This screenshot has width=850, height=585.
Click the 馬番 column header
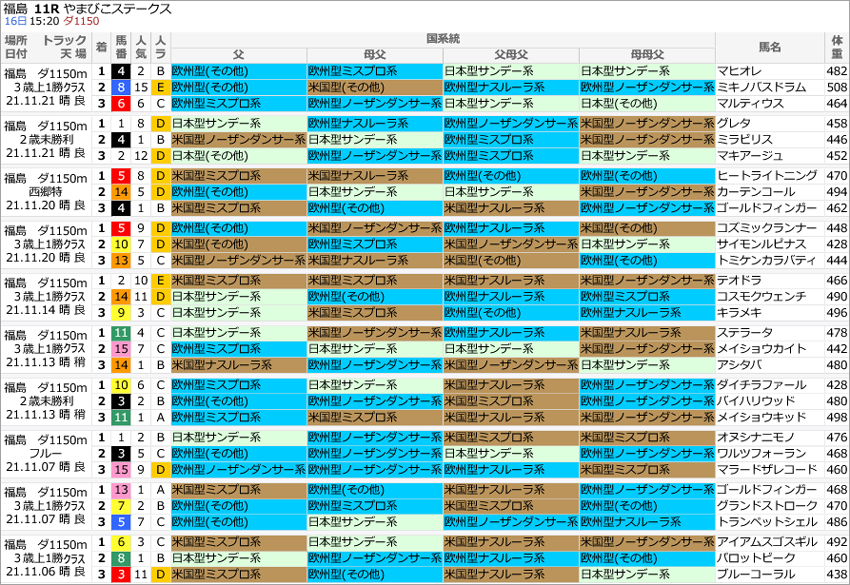(121, 47)
